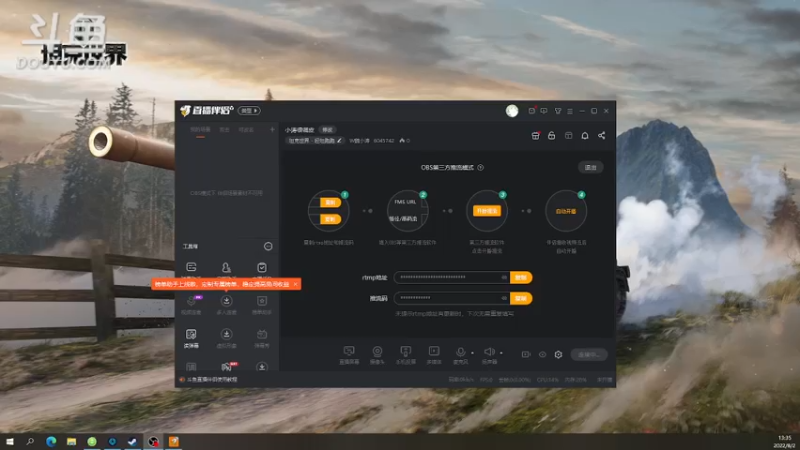Open the person-shaped toolbox tool
Image resolution: width=800 pixels, height=450 pixels.
point(226,269)
